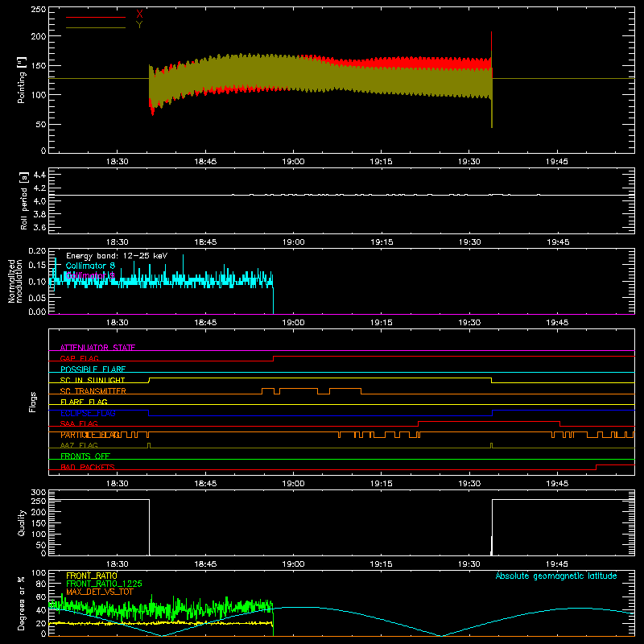Click the '18:45' time label under the Quality plot

205,564
